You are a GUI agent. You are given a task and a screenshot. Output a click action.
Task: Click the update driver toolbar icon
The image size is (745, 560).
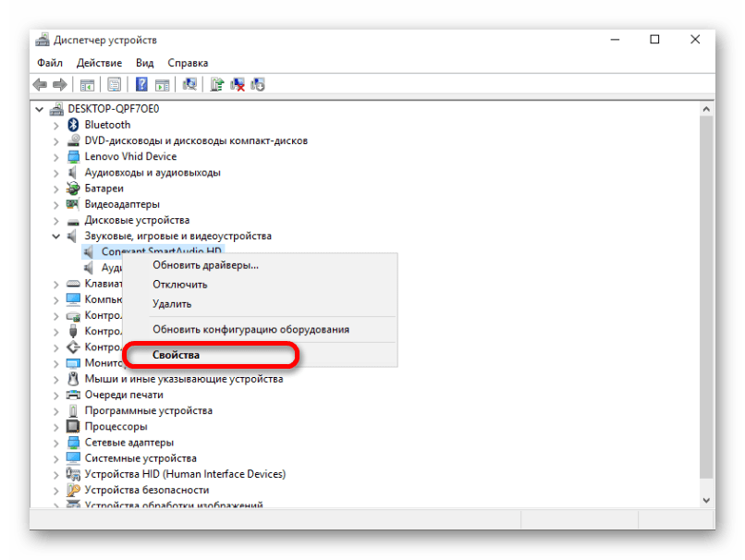click(x=216, y=84)
